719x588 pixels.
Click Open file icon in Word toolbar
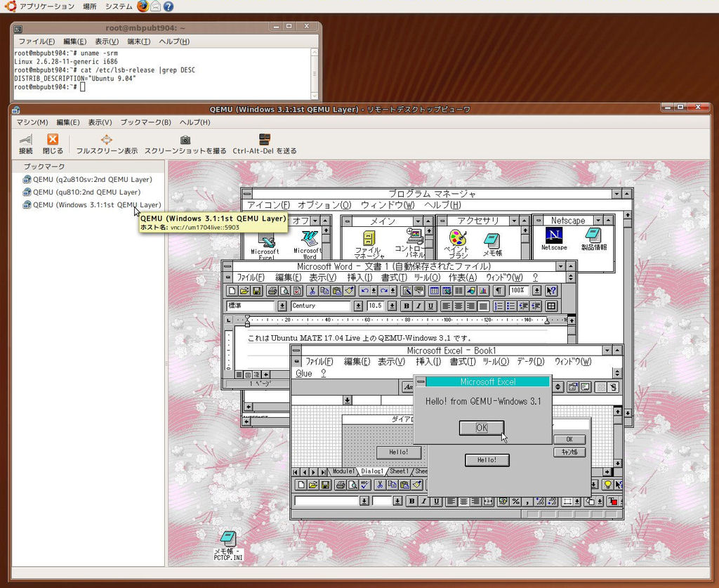click(x=244, y=290)
